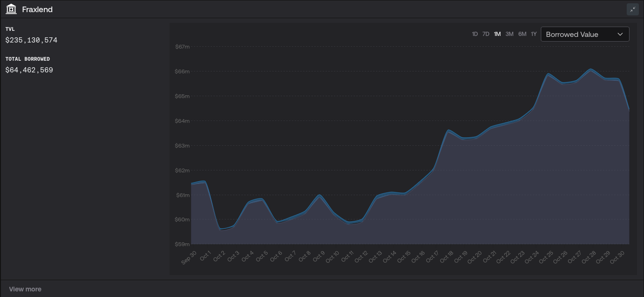
Task: Click the Fraxlend title text
Action: point(37,9)
